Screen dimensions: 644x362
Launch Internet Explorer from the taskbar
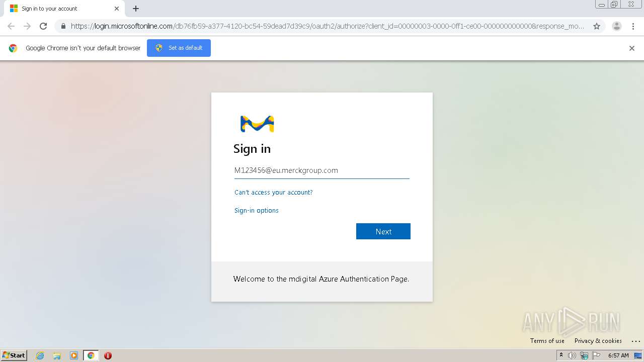(40, 355)
